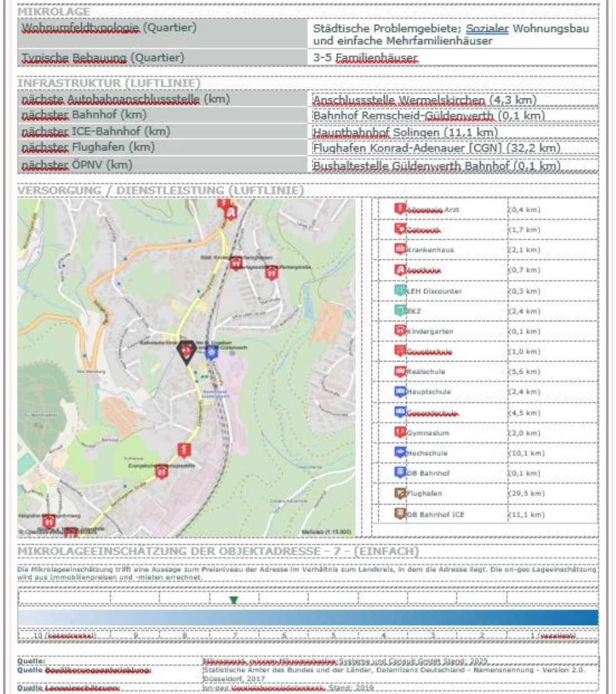The image size is (616, 694).
Task: Click the Gymnasium legend icon
Action: coord(400,432)
